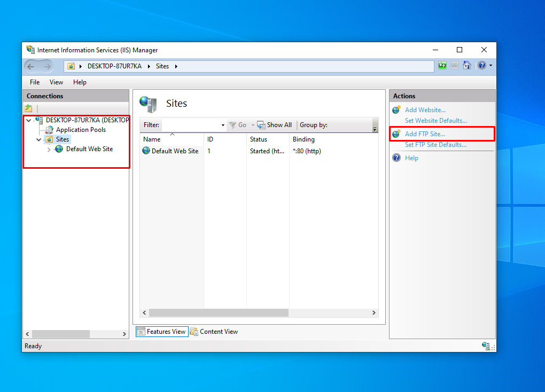Sort by the Binding column header
545x392 pixels.
tap(333, 139)
